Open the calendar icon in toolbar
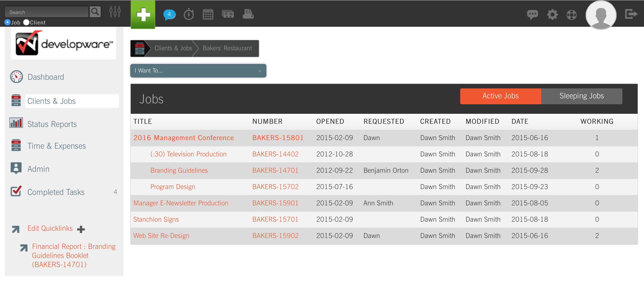Image resolution: width=644 pixels, height=282 pixels. coord(208,14)
